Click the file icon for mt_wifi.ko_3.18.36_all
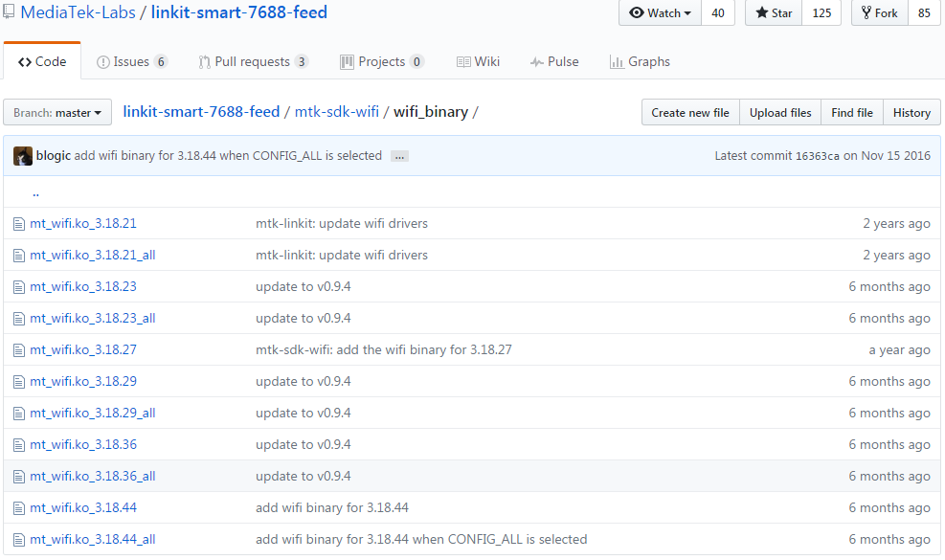This screenshot has width=945, height=560. 19,477
